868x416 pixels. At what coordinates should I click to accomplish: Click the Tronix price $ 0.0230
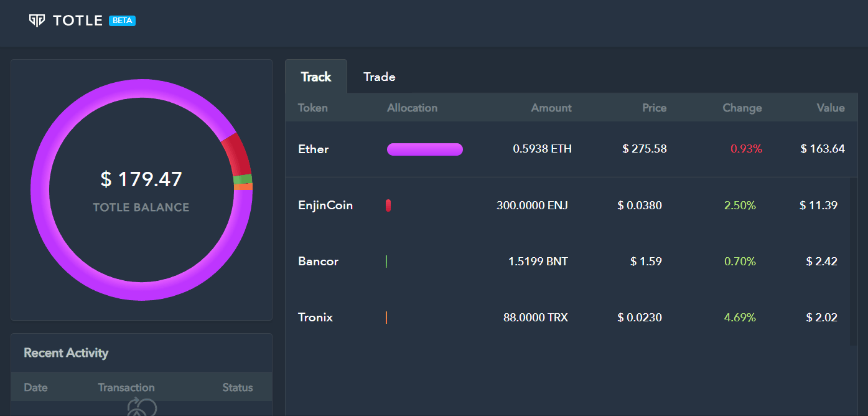pyautogui.click(x=640, y=317)
